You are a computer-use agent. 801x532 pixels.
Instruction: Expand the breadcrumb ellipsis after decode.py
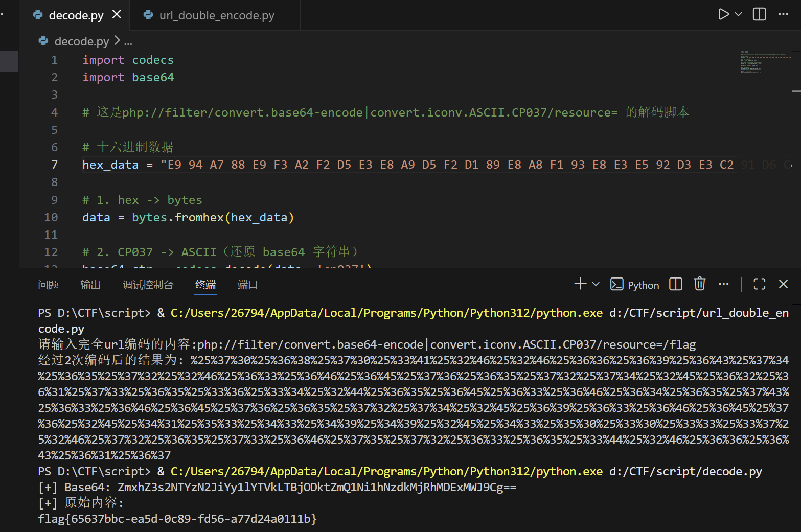128,42
